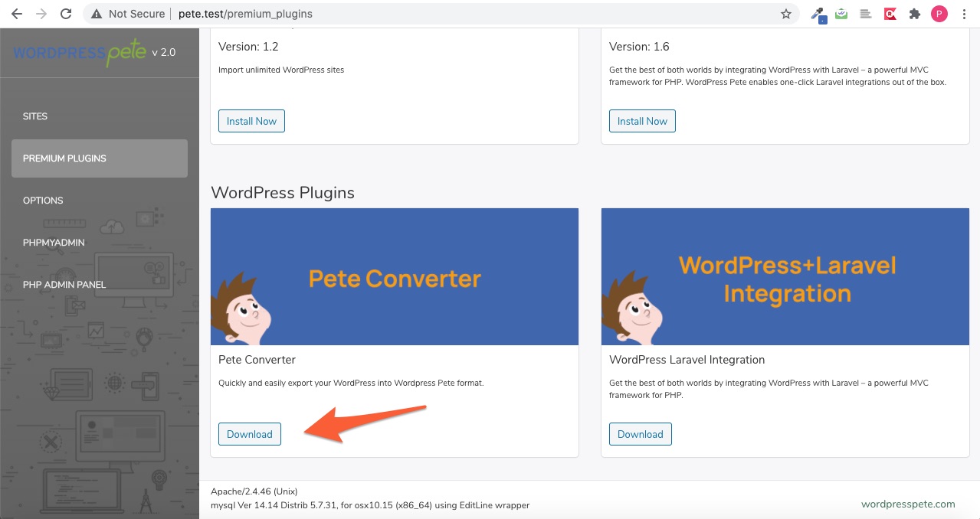The image size is (980, 519).
Task: Bookmark this page with the star icon
Action: [x=785, y=14]
